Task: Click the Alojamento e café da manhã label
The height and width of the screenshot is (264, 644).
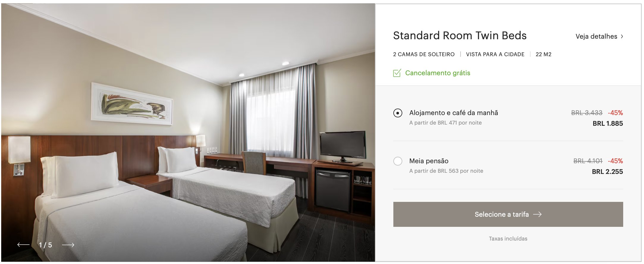Action: coord(453,113)
